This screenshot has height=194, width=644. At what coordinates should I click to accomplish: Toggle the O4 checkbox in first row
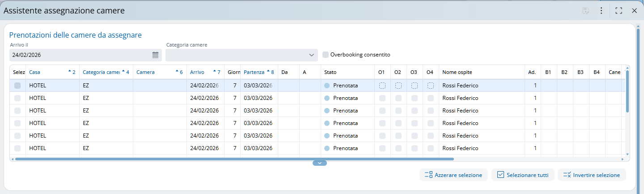pos(431,86)
